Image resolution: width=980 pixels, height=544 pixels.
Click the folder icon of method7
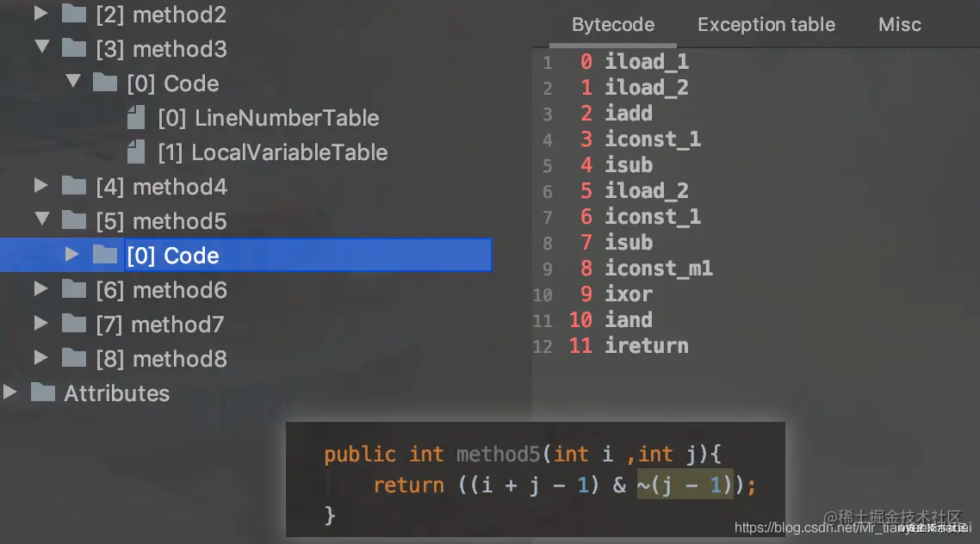(x=74, y=323)
